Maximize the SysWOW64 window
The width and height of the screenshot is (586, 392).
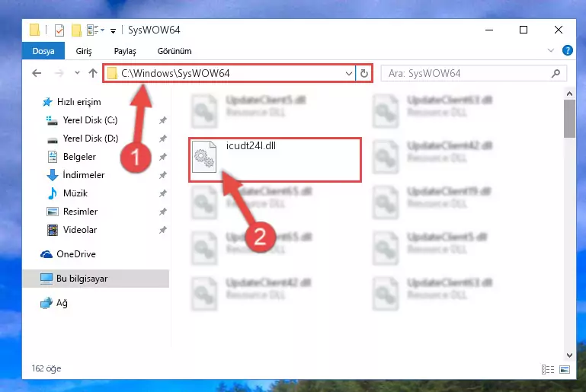[x=524, y=30]
